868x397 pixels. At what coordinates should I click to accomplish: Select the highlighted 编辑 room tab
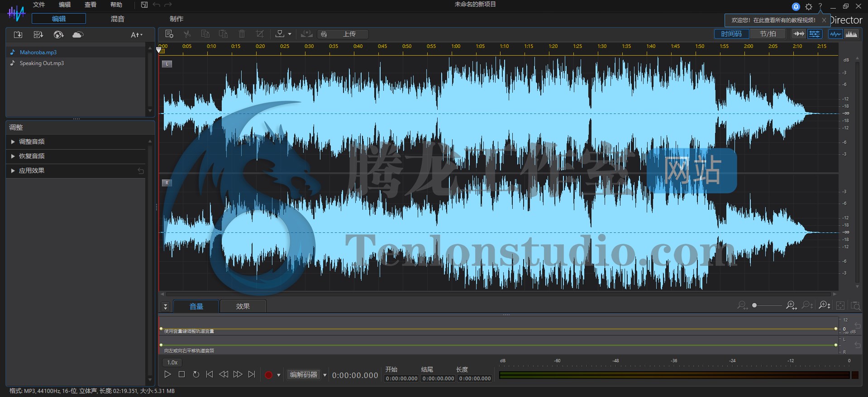tap(59, 19)
